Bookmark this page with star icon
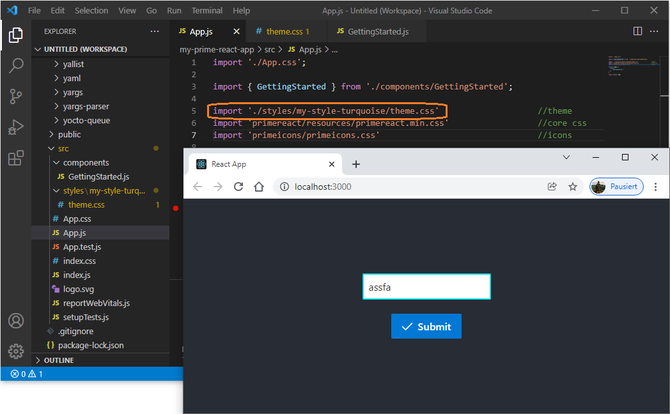Image resolution: width=670 pixels, height=414 pixels. click(x=573, y=186)
